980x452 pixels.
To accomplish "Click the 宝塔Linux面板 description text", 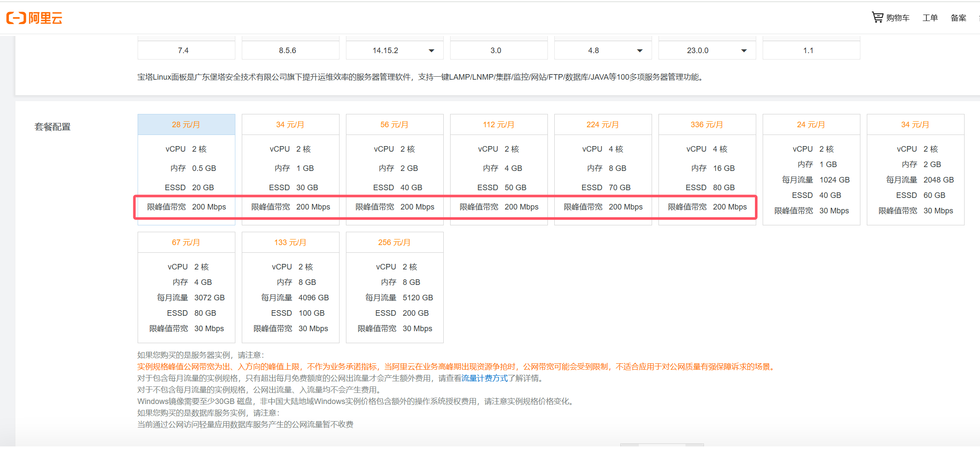I will 421,77.
